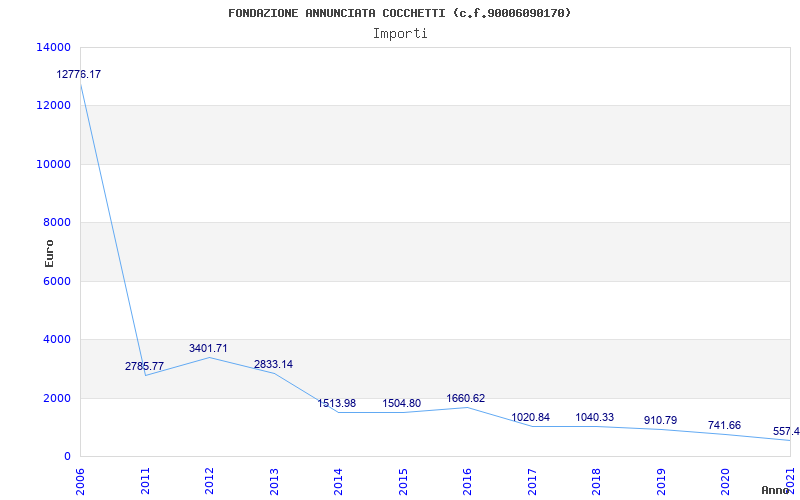Click the 2013 year label

point(274,481)
